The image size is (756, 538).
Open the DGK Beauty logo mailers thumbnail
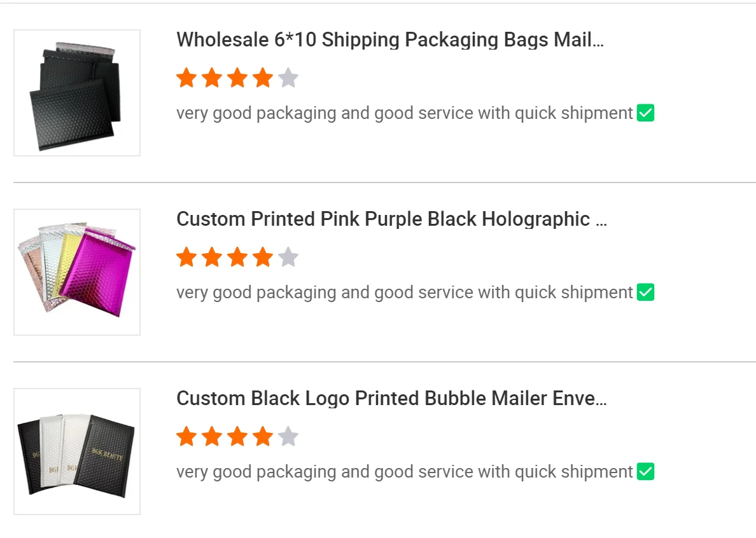tap(77, 452)
